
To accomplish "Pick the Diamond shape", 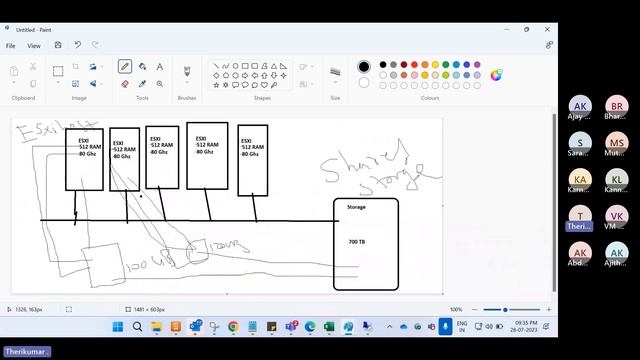I will [x=216, y=76].
